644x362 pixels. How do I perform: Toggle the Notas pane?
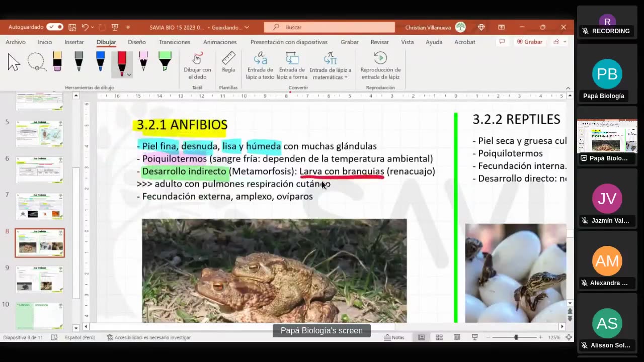pyautogui.click(x=394, y=337)
